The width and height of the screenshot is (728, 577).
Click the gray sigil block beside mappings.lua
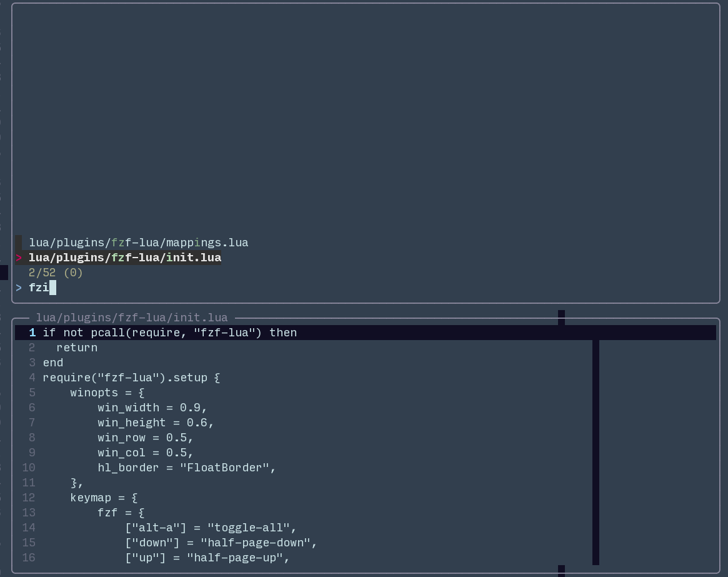(19, 243)
